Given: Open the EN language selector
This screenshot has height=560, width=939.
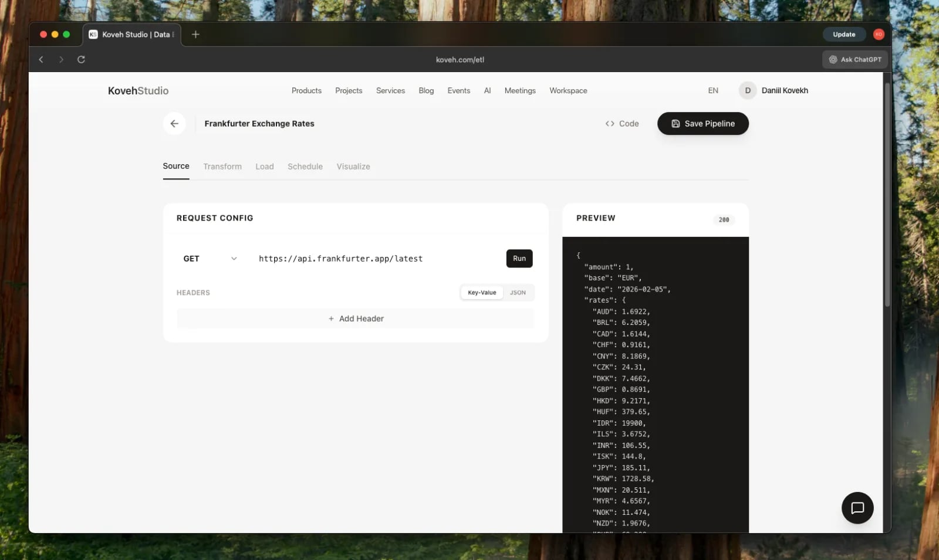Looking at the screenshot, I should pyautogui.click(x=712, y=90).
